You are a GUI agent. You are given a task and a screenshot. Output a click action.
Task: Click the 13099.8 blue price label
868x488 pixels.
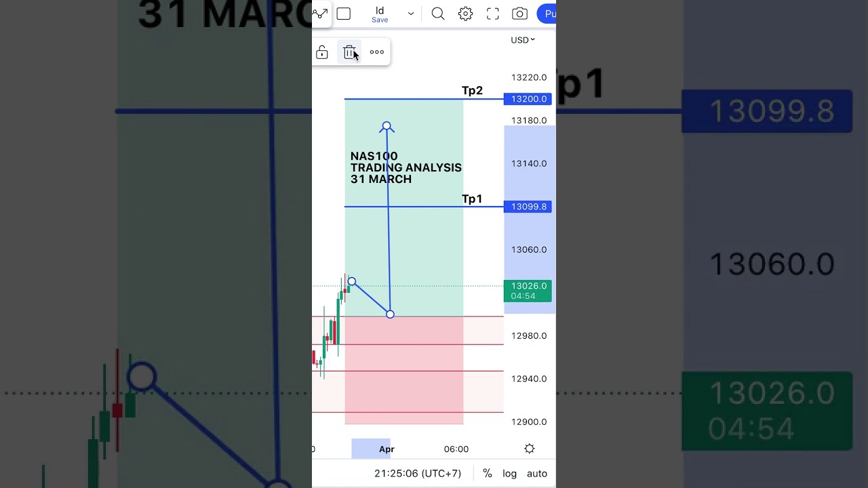(528, 207)
